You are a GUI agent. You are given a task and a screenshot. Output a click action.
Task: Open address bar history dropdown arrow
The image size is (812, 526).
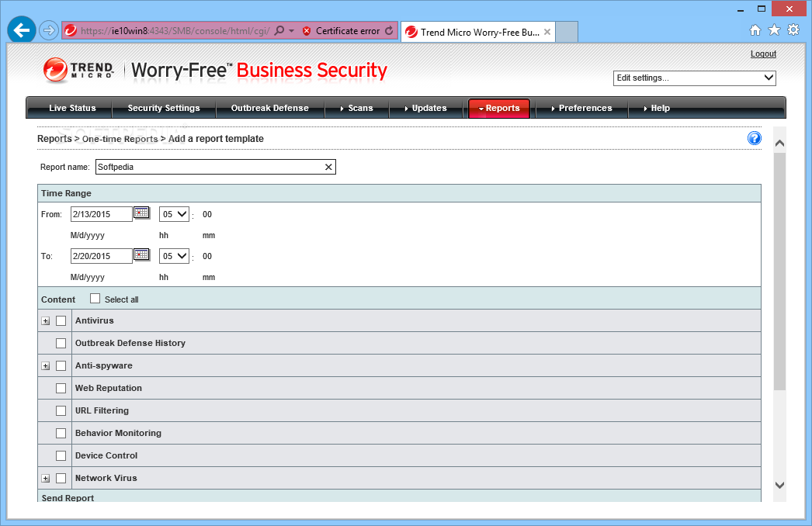pyautogui.click(x=292, y=31)
